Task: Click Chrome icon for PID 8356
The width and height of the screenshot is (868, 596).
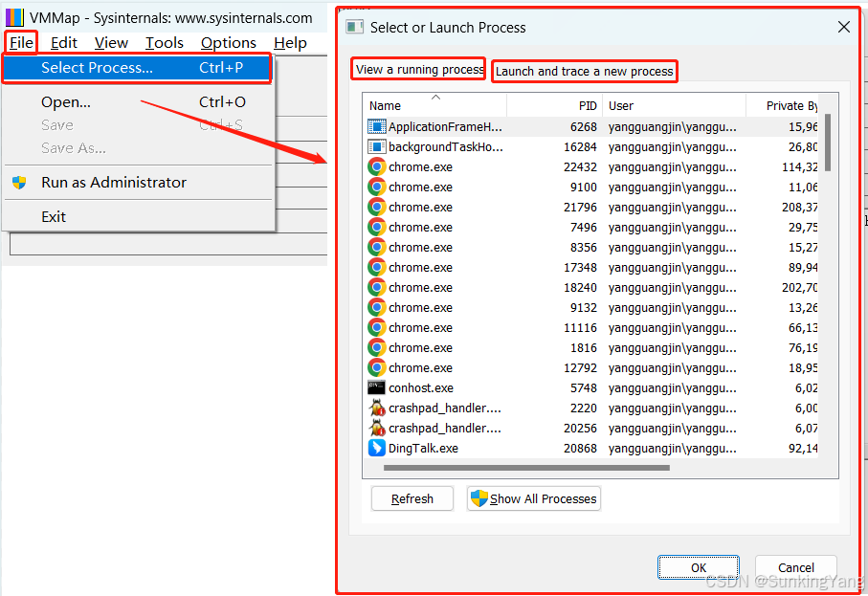Action: pyautogui.click(x=376, y=248)
